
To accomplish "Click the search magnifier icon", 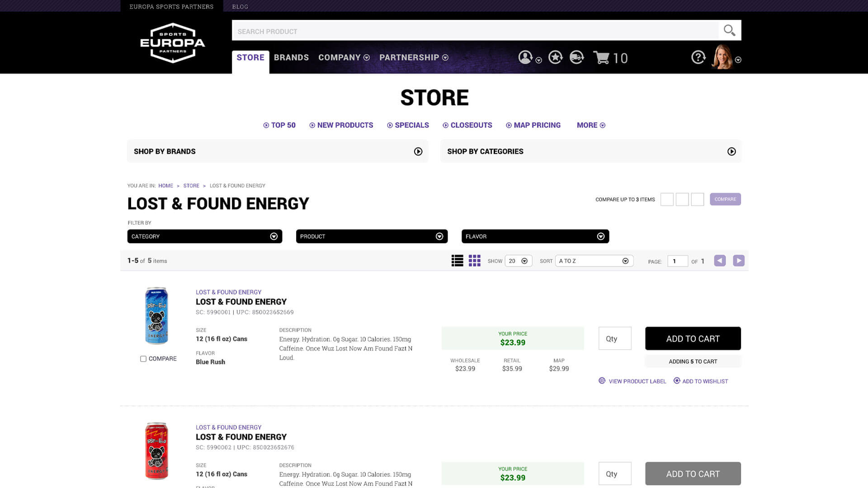I will coord(729,30).
